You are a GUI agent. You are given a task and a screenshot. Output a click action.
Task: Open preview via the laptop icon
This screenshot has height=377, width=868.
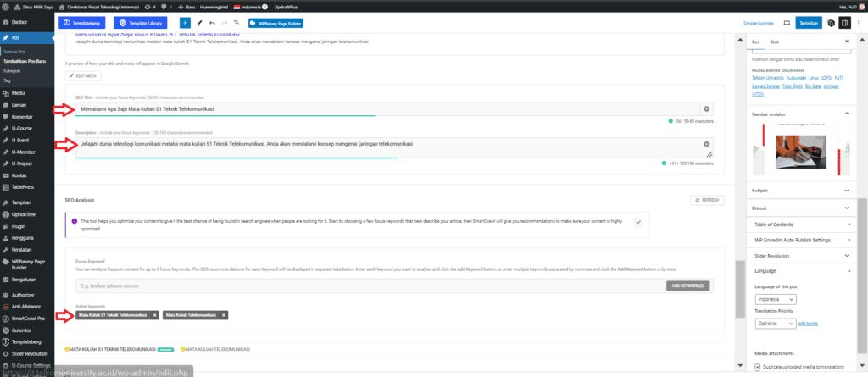coord(786,23)
